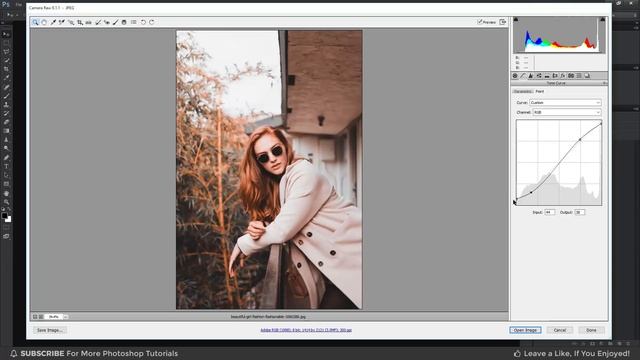Click the Output value field
The width and height of the screenshot is (640, 360).
(x=580, y=212)
